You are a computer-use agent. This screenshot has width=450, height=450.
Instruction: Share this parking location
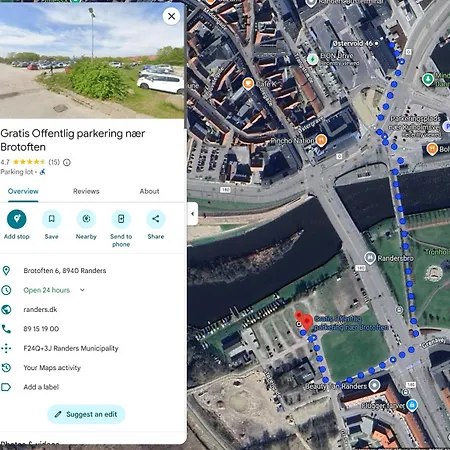(156, 219)
